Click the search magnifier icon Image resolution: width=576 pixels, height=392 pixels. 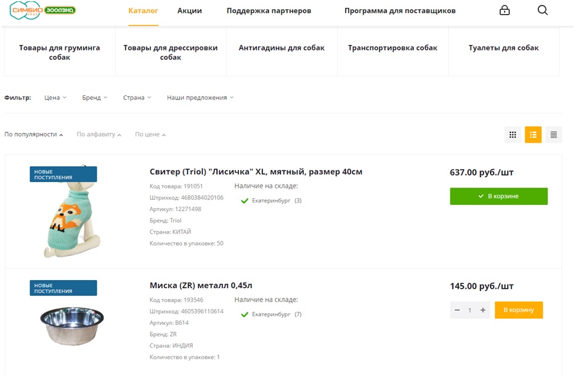pos(542,10)
